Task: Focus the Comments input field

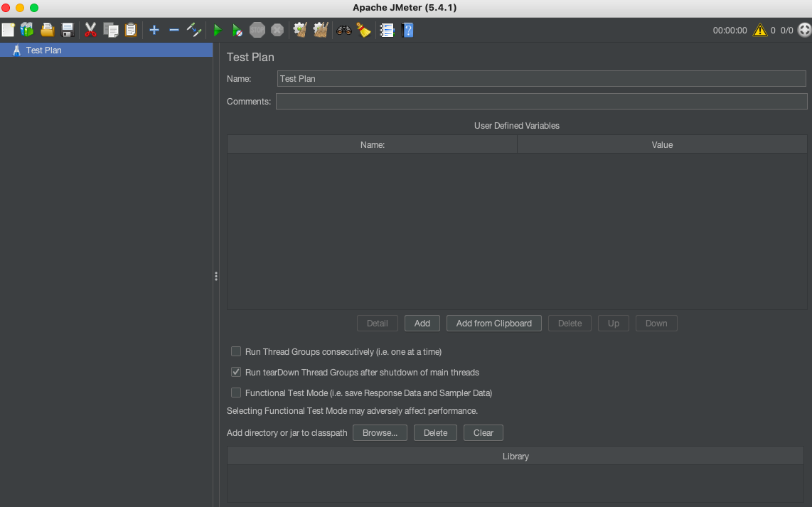Action: point(541,102)
